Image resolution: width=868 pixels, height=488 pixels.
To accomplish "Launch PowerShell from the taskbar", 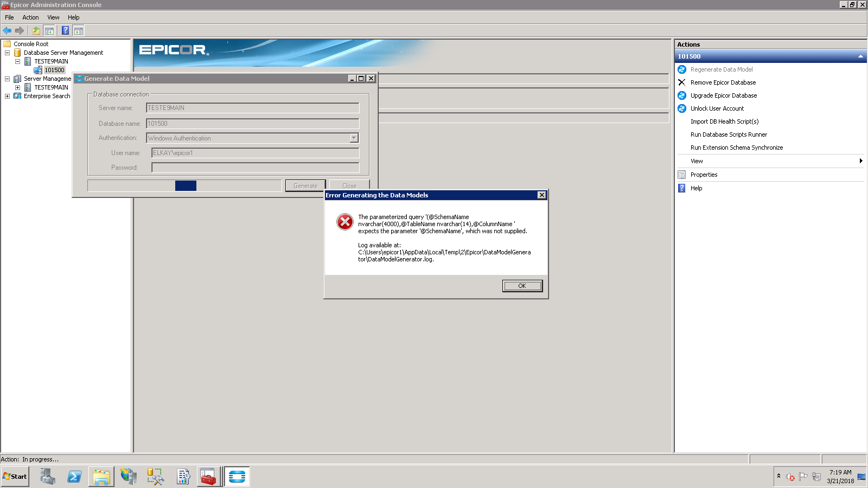I will pos(74,477).
